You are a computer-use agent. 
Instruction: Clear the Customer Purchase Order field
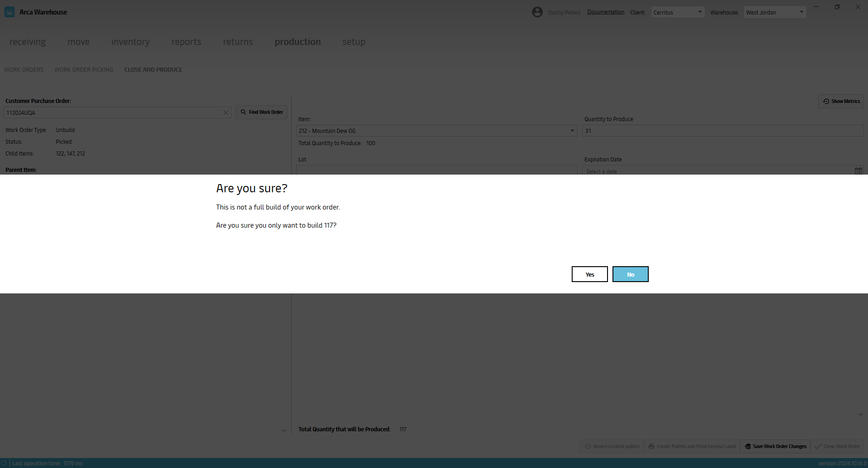[226, 113]
